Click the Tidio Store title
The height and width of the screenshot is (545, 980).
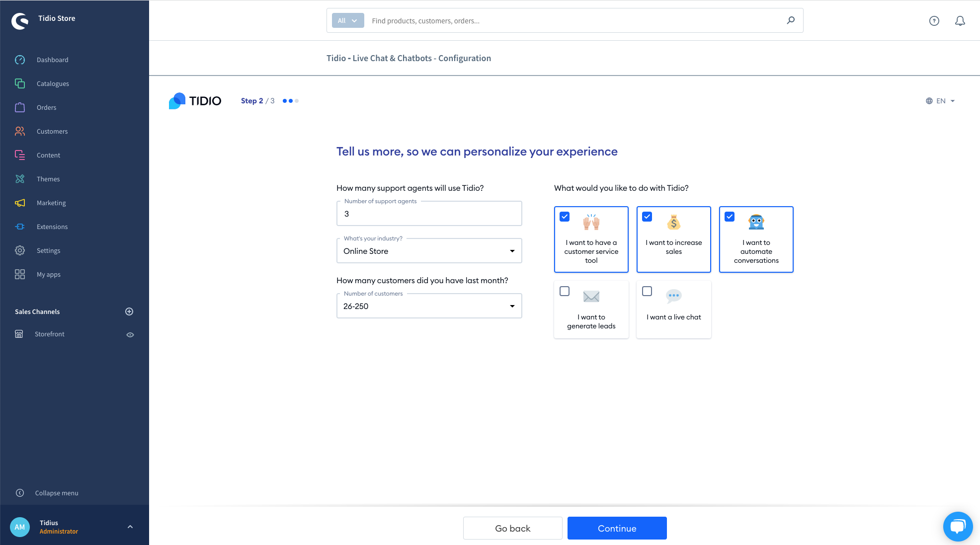[57, 18]
